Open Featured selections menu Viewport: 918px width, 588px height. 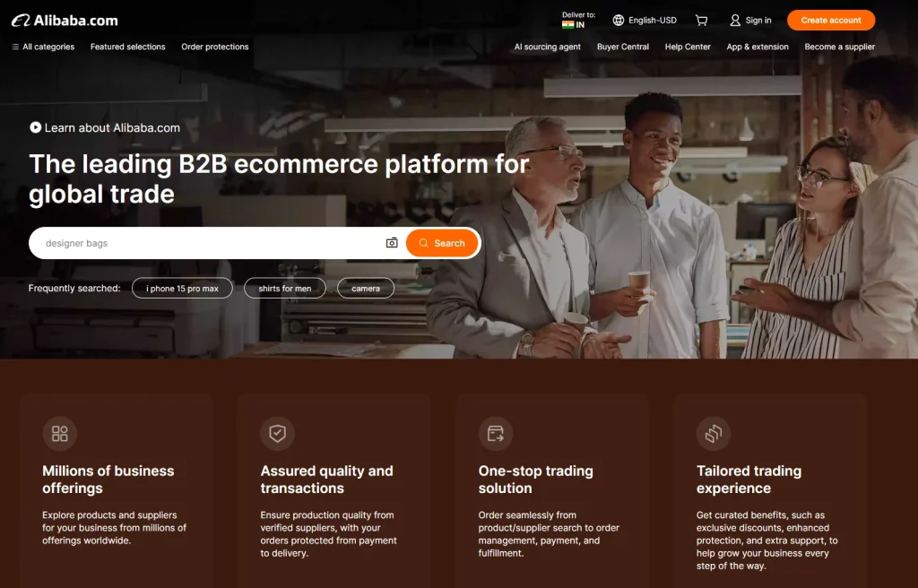(127, 47)
